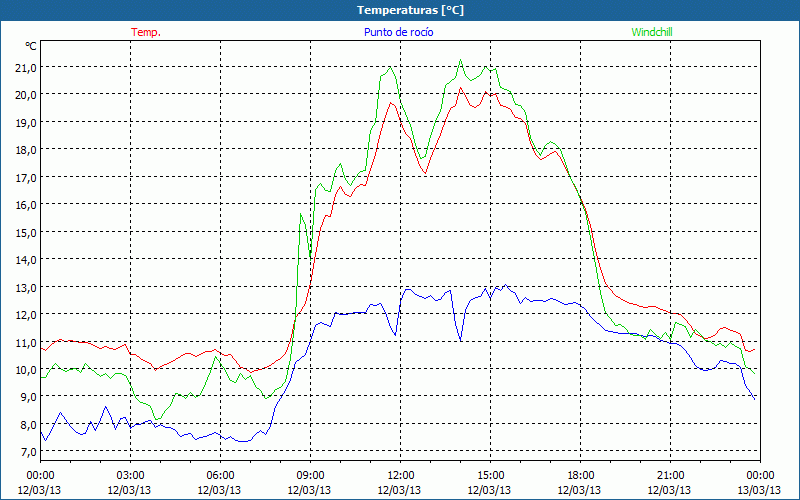This screenshot has width=800, height=500.
Task: Click the Windchill green legend label
Action: click(652, 32)
